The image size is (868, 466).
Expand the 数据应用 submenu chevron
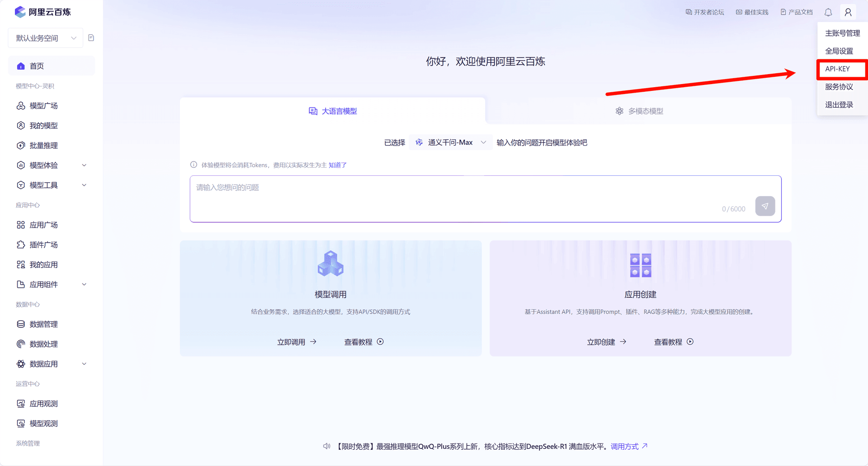click(84, 364)
